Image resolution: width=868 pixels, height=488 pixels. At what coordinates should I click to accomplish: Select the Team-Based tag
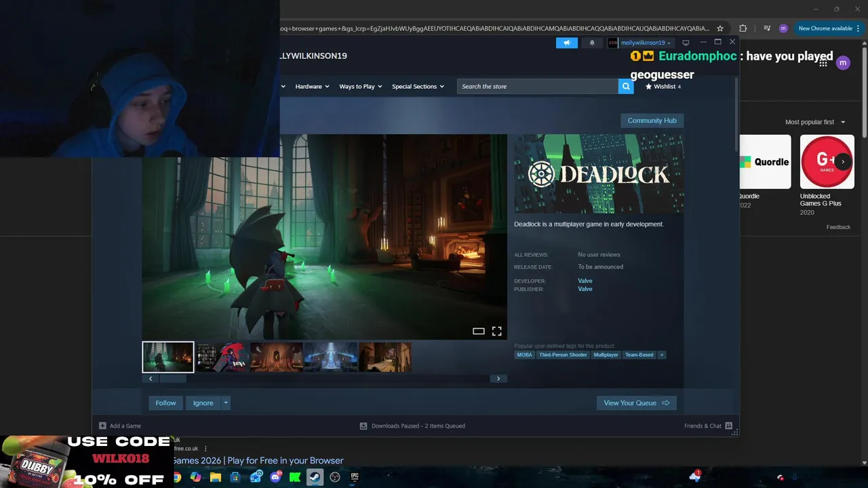(x=639, y=354)
